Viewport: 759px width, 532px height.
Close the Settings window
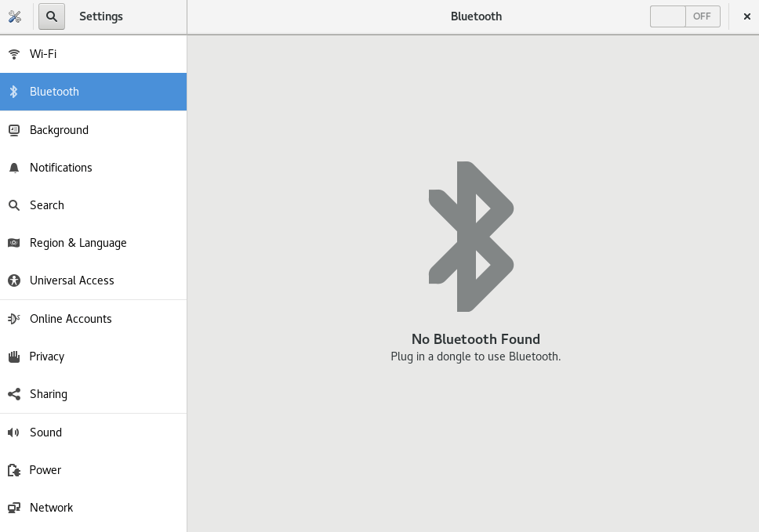tap(746, 16)
